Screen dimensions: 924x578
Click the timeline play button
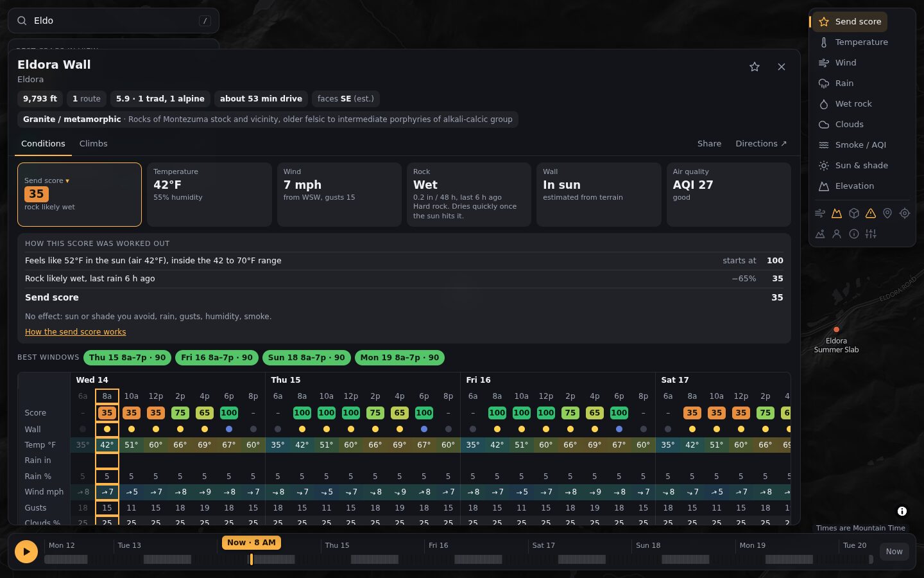pos(26,551)
